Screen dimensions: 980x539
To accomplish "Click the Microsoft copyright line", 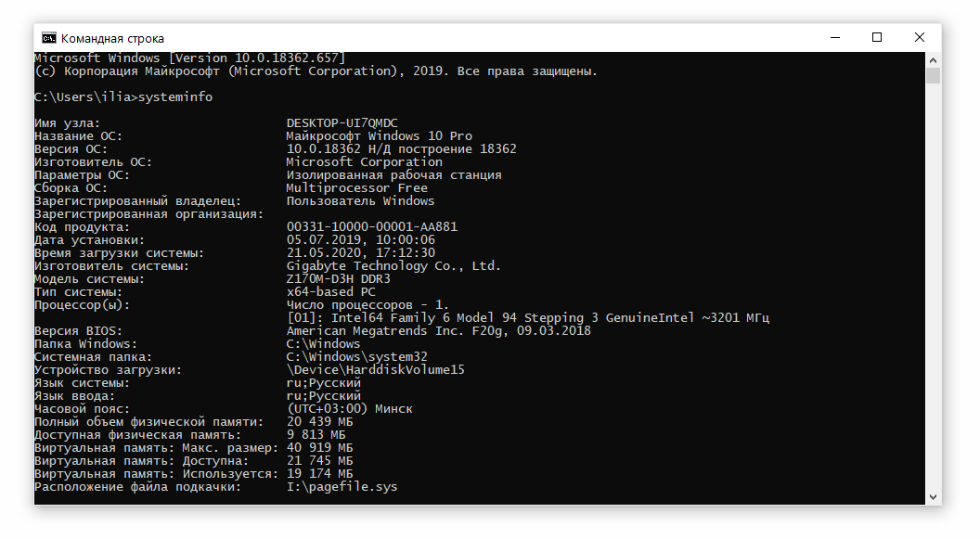I will click(x=316, y=71).
